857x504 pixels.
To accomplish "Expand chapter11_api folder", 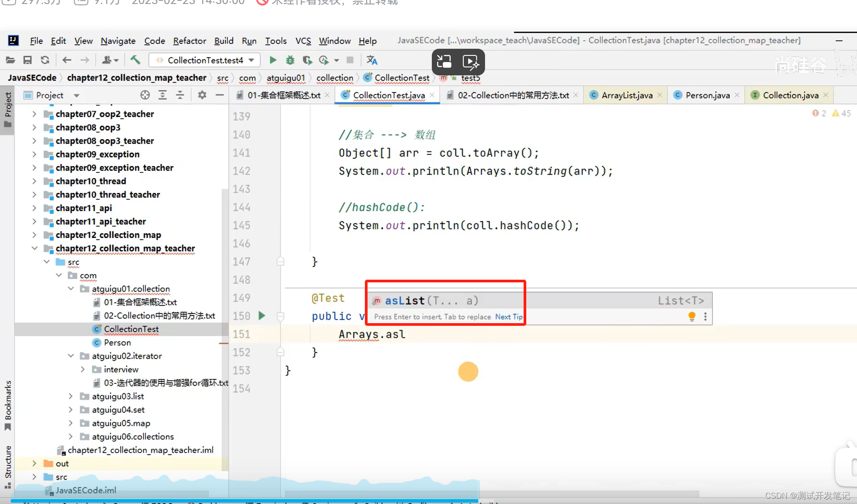I will [x=34, y=208].
